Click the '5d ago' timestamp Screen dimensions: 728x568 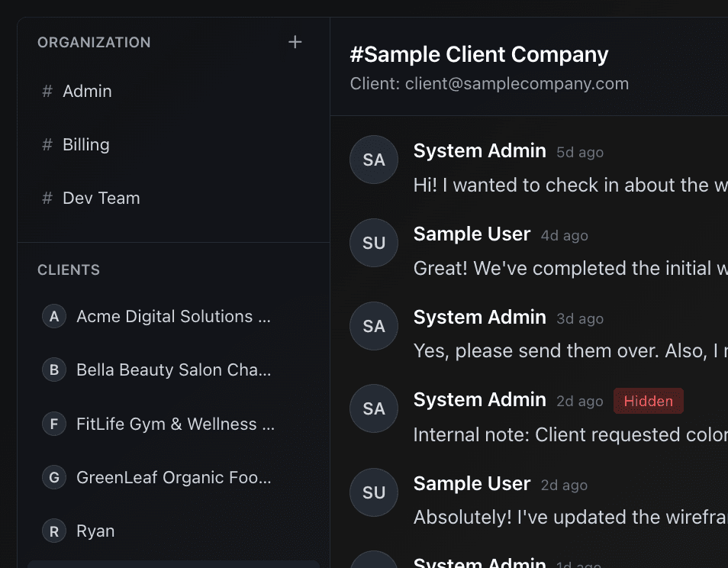pos(580,153)
